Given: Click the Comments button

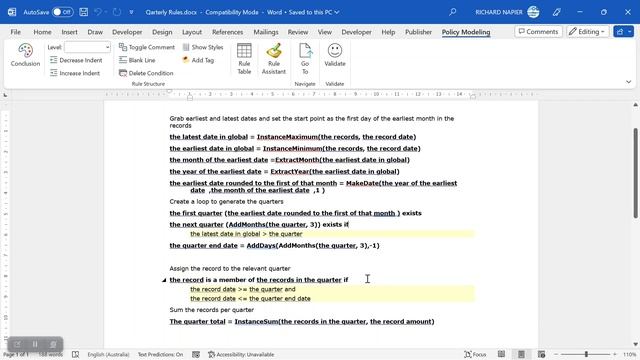Looking at the screenshot, I should [538, 31].
